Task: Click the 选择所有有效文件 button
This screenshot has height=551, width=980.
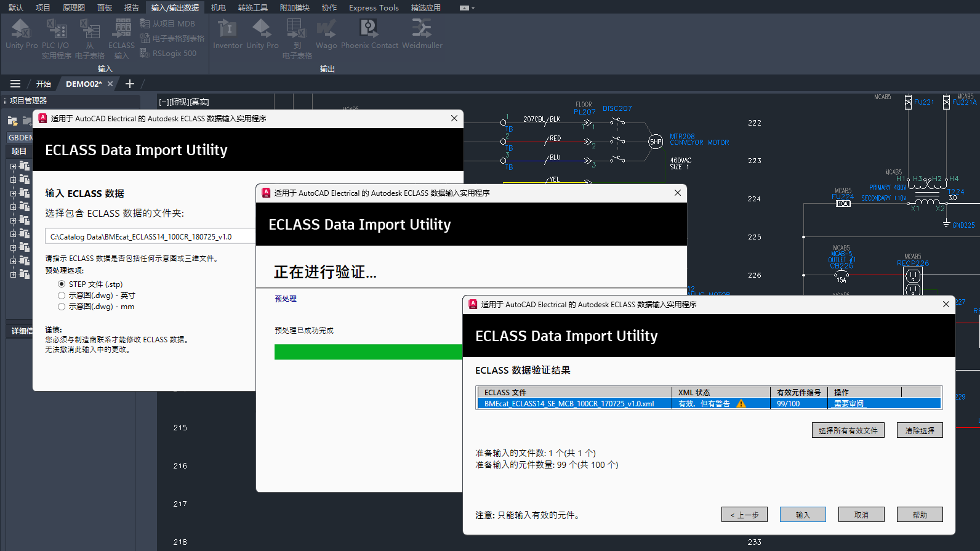Action: [848, 430]
